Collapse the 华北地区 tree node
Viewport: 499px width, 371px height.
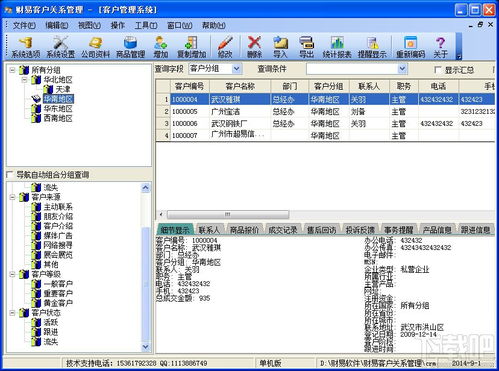tap(24, 80)
